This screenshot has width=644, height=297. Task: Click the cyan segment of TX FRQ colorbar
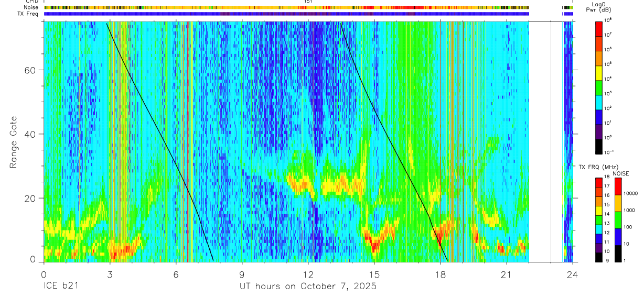pyautogui.click(x=598, y=229)
